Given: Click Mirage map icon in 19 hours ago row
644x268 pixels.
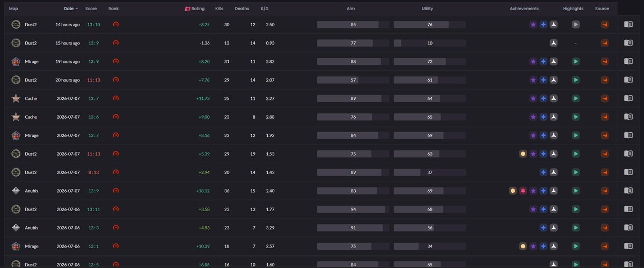Looking at the screenshot, I should tap(16, 62).
